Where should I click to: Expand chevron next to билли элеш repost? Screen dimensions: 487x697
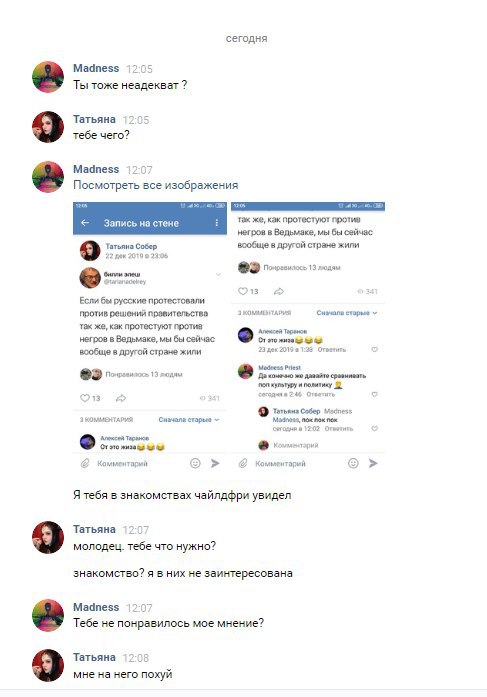218,275
